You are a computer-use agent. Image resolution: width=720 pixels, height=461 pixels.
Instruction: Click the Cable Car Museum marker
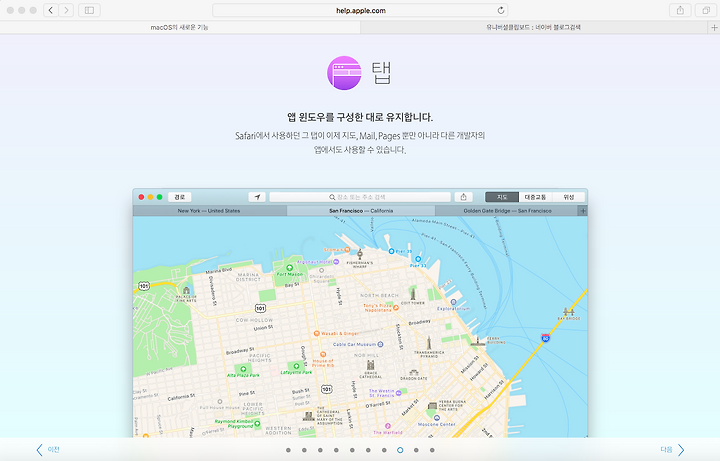click(380, 344)
